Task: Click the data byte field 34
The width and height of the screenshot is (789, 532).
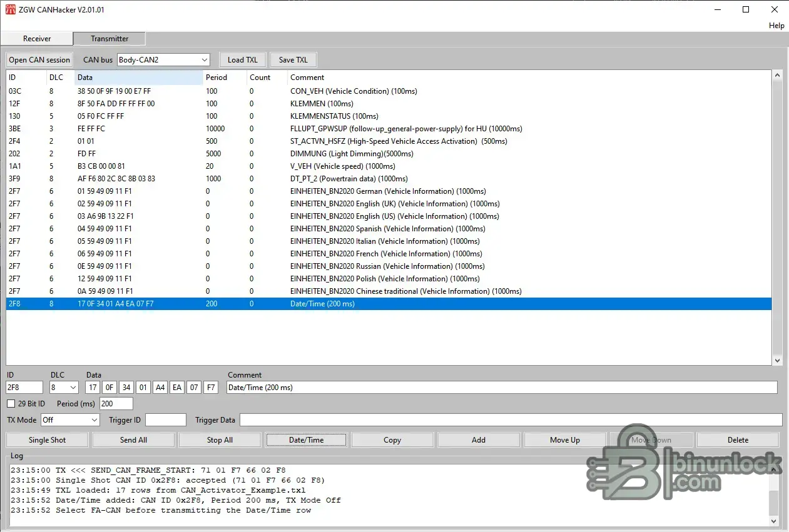Action: tap(126, 388)
